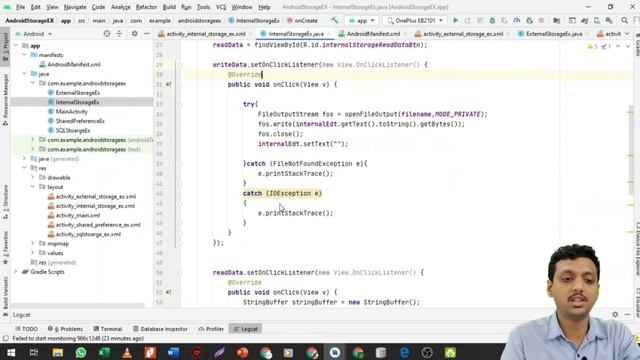Open the Build menu

pyautogui.click(x=169, y=7)
